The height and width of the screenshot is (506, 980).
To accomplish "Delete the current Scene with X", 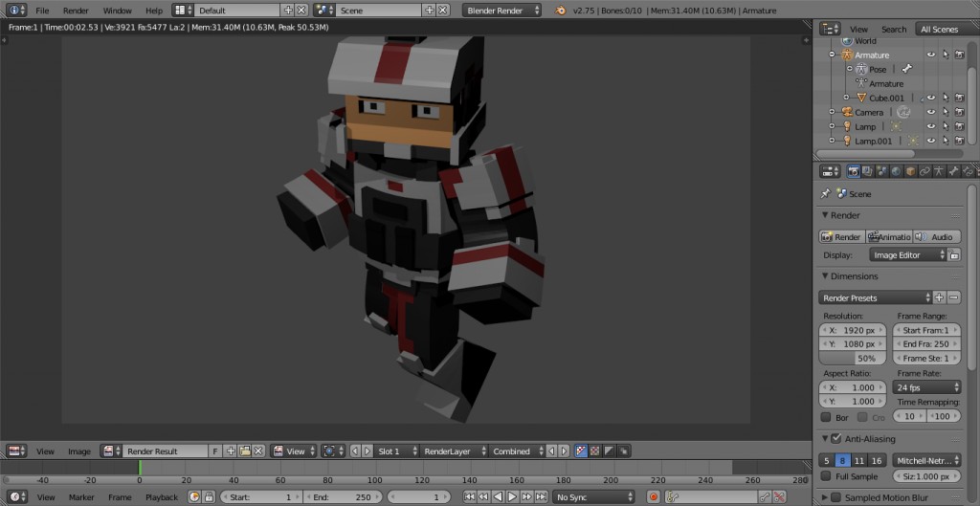I will click(x=442, y=11).
